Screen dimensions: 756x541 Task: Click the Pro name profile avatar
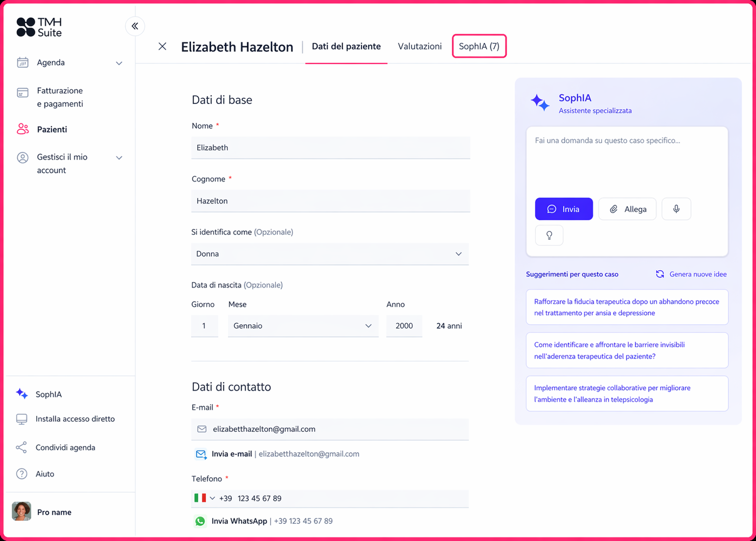tap(21, 511)
